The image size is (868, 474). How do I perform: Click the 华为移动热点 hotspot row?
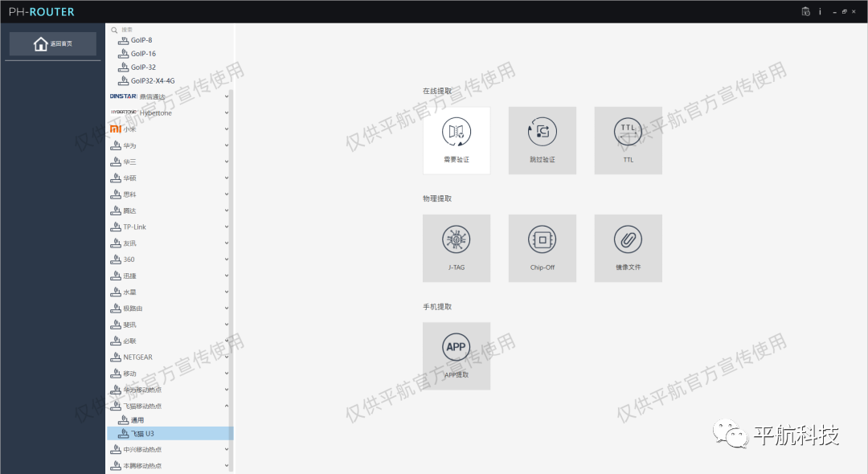pos(170,390)
